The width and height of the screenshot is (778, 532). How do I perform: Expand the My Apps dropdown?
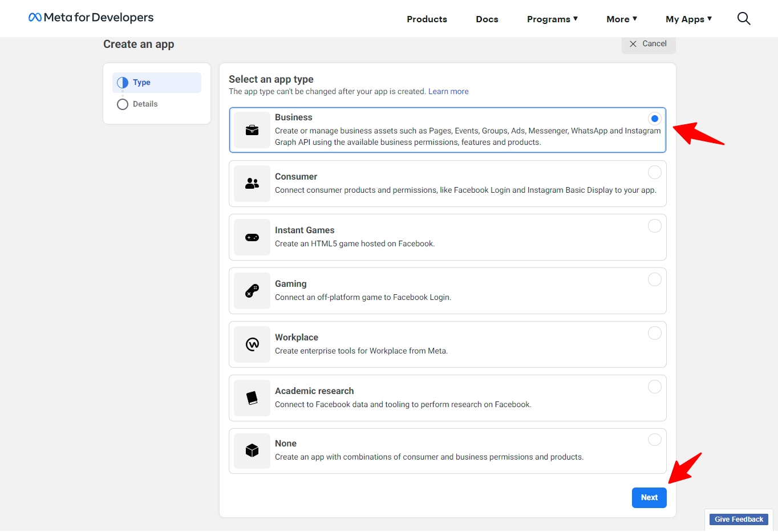[x=688, y=19]
